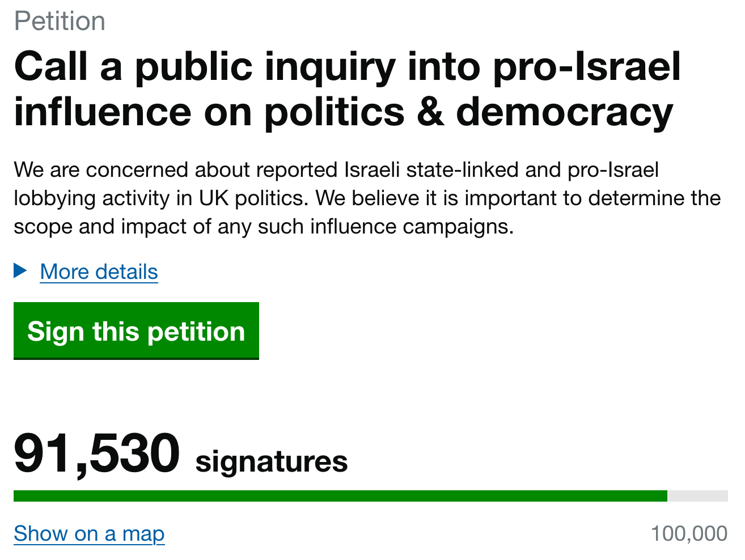Click the 91,530 signature count
Image resolution: width=745 pixels, height=560 pixels.
pos(96,453)
